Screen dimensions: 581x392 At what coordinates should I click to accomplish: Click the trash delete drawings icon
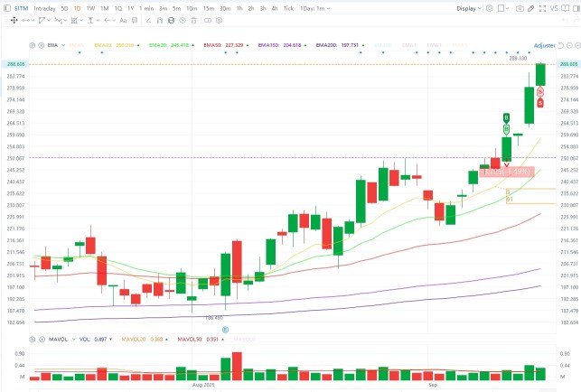pyautogui.click(x=193, y=21)
